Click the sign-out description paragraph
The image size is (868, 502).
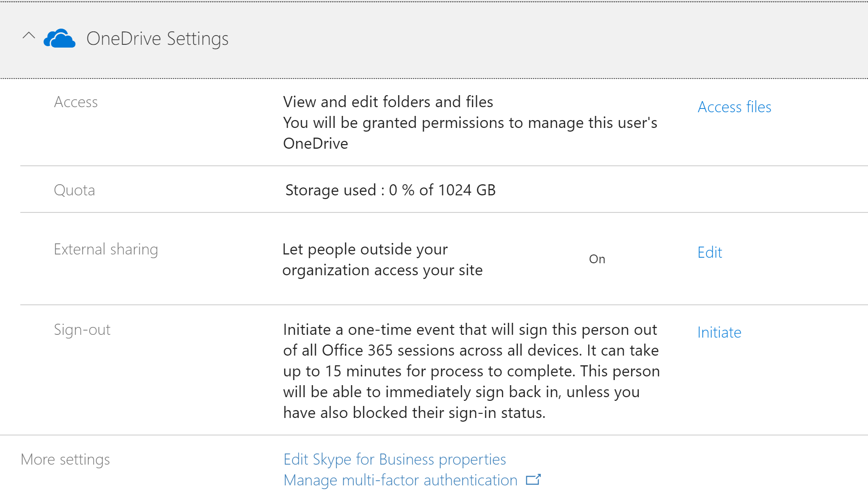click(x=471, y=371)
